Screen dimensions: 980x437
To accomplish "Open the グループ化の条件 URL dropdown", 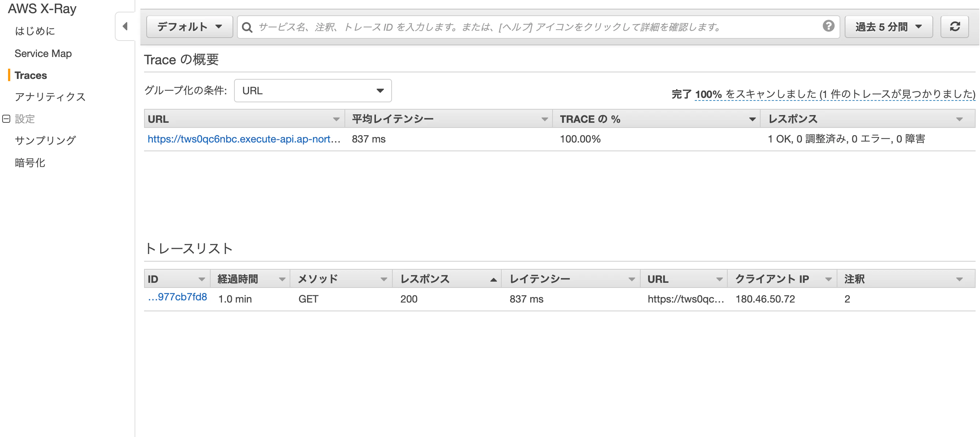I will 313,91.
